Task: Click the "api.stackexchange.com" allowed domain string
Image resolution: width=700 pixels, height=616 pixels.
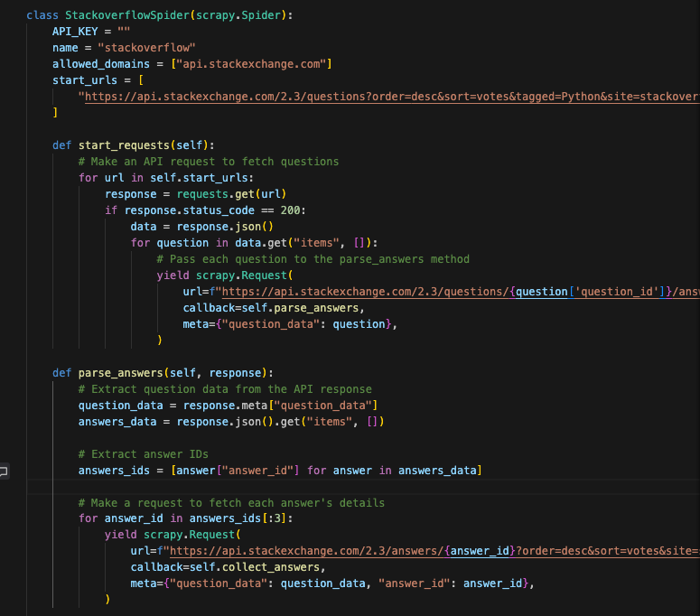Action: coord(255,64)
